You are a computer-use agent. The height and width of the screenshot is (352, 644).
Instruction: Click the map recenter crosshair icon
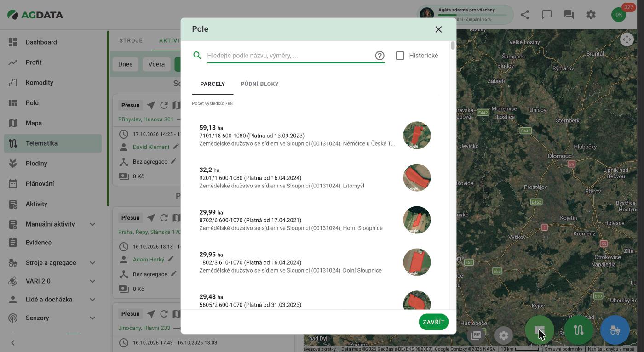627,40
